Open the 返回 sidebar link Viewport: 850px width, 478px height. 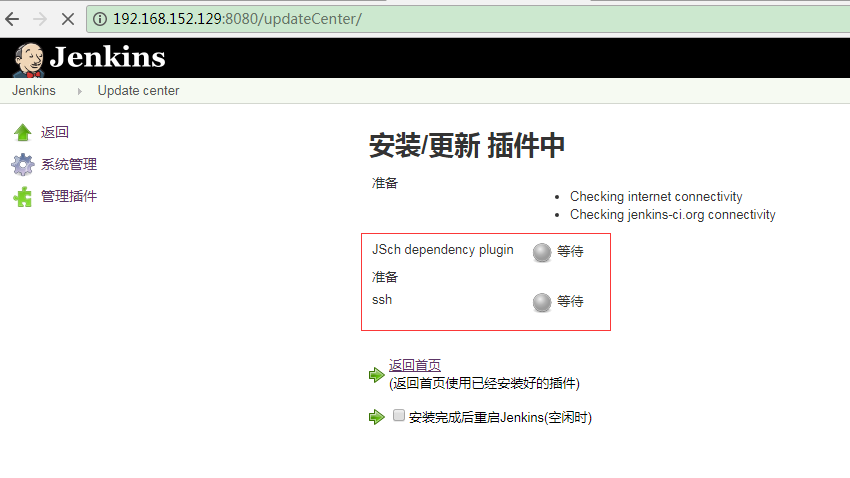click(55, 132)
